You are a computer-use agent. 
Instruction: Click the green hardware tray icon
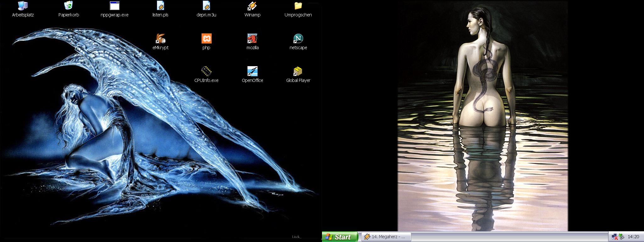pos(621,237)
